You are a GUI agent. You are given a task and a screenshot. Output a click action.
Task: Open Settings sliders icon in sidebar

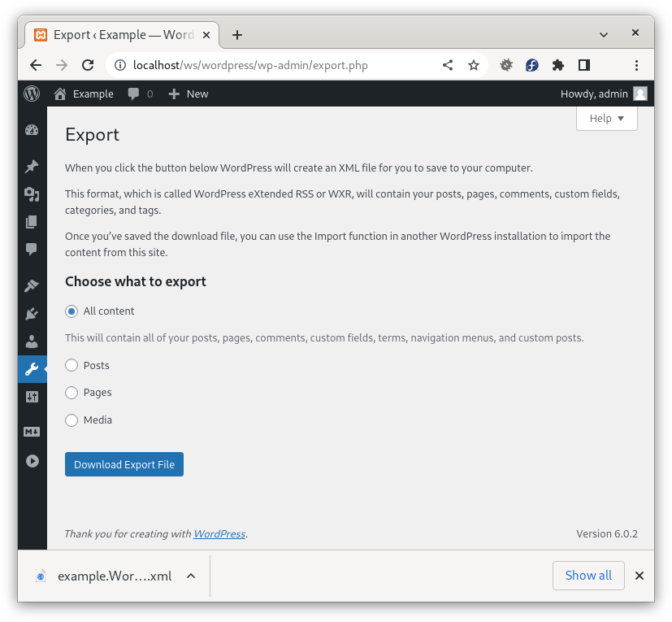(x=32, y=397)
